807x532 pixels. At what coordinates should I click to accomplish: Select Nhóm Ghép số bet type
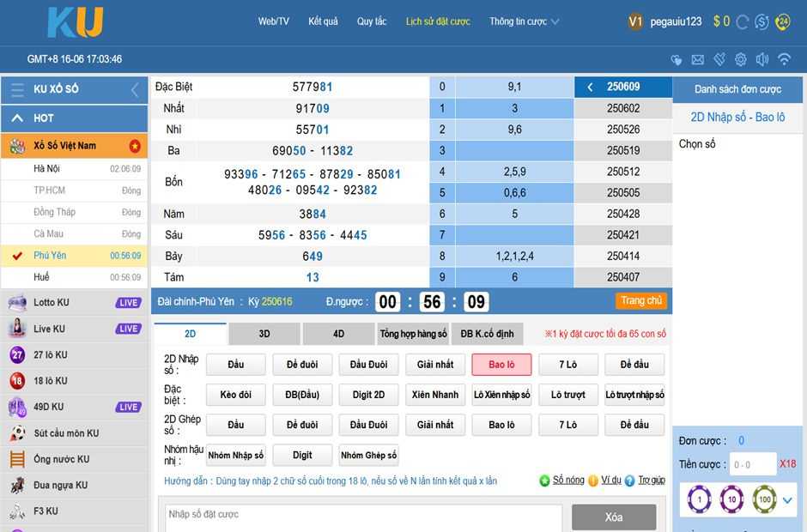click(368, 456)
